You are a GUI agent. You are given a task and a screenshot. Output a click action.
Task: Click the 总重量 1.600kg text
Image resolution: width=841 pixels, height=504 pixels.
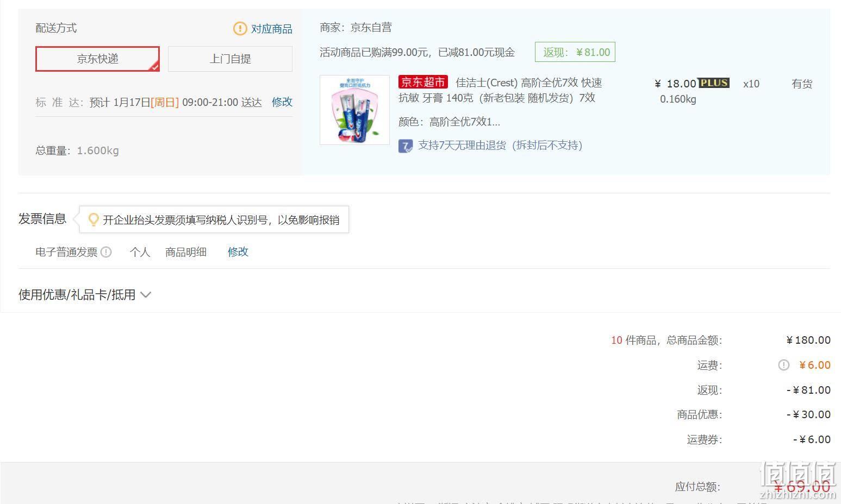click(77, 150)
